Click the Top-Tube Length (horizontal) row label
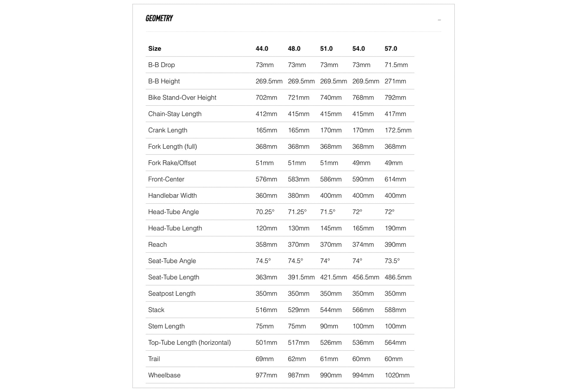588x392 pixels. coord(189,343)
